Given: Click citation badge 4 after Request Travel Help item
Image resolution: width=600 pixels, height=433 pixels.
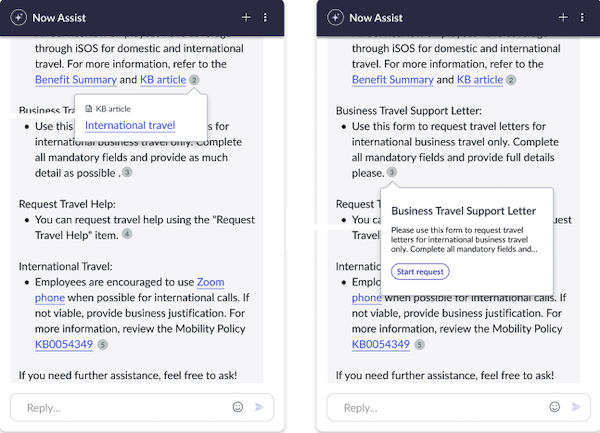Looking at the screenshot, I should tap(127, 234).
